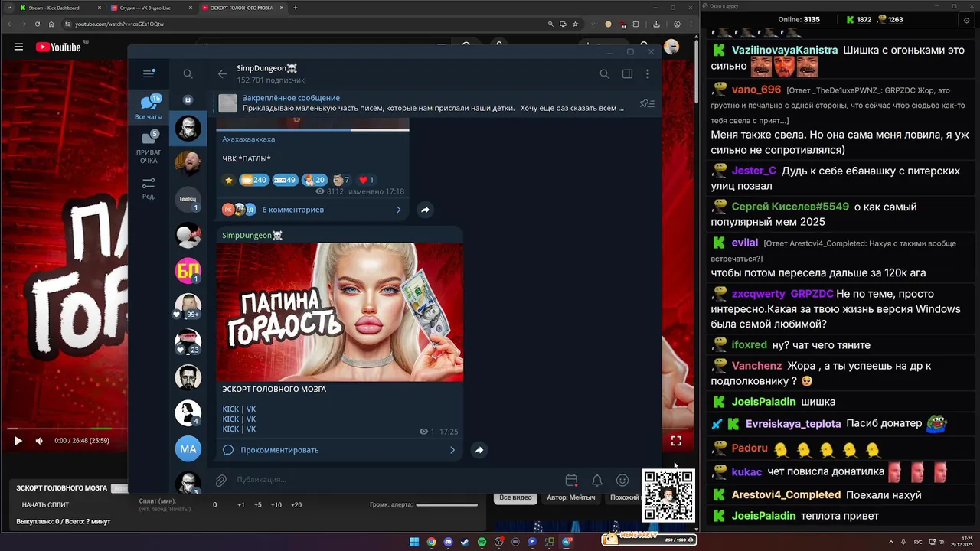Open Discord from the taskbar
Viewport: 980px width, 551px height.
[x=448, y=542]
